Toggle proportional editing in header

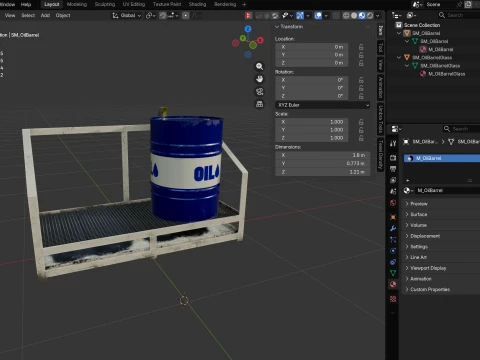pyautogui.click(x=186, y=15)
